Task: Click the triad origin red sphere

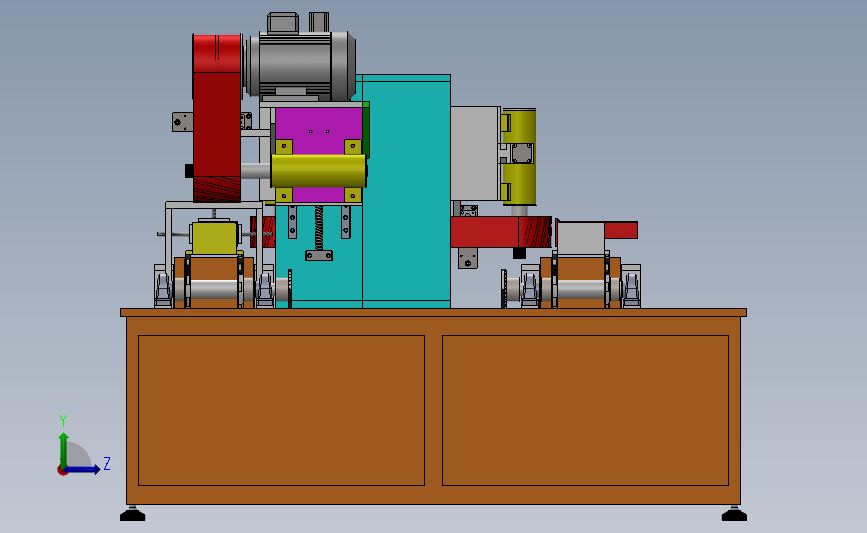Action: point(62,471)
